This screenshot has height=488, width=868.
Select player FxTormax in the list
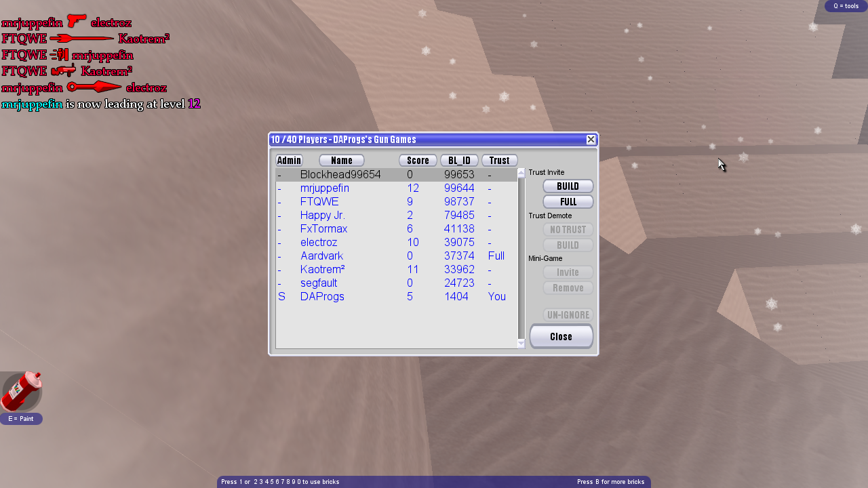(x=396, y=229)
